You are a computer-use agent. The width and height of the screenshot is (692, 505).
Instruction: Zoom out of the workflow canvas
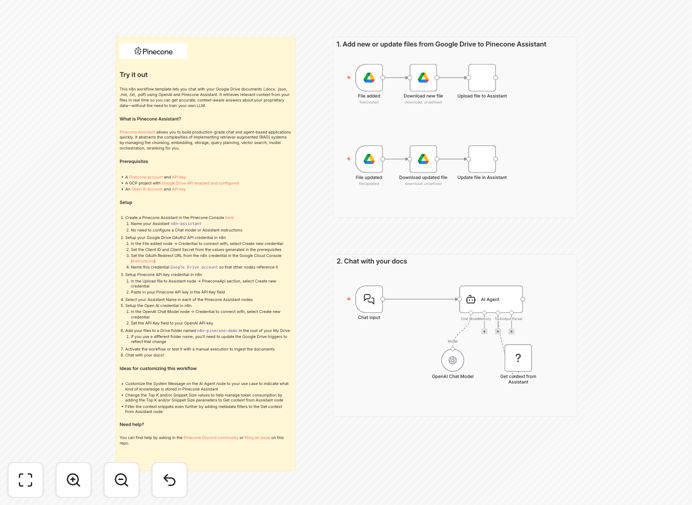pyautogui.click(x=121, y=480)
